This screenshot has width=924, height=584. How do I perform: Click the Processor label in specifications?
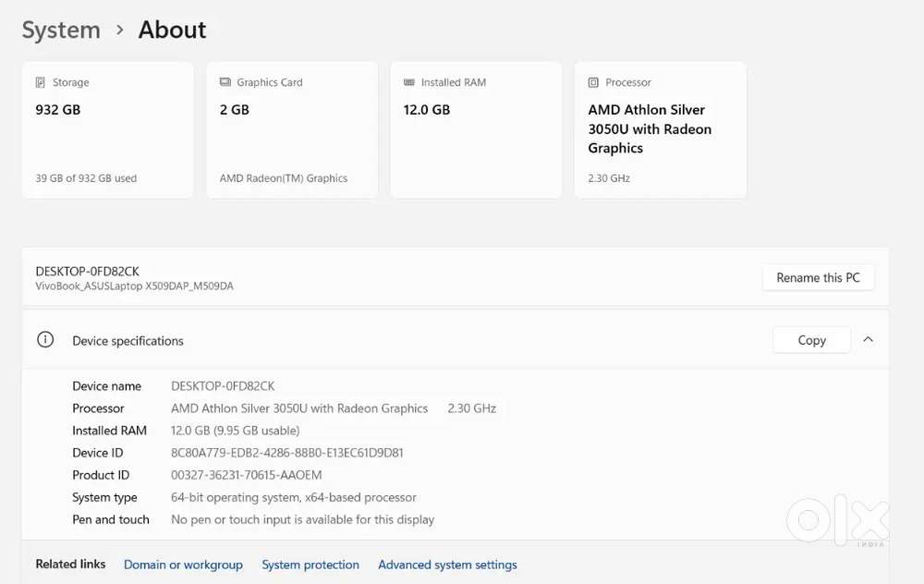tap(98, 408)
